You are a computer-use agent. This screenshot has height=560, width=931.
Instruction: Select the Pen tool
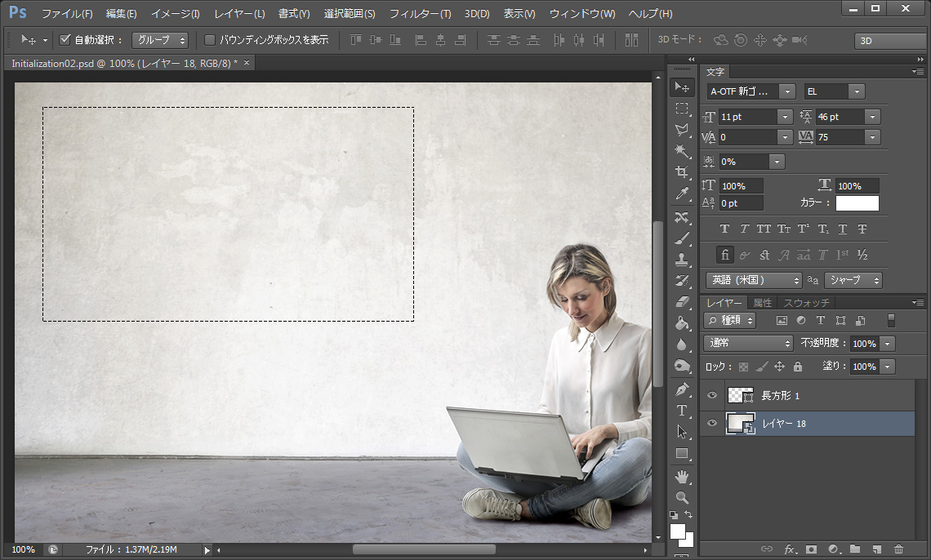click(x=682, y=389)
